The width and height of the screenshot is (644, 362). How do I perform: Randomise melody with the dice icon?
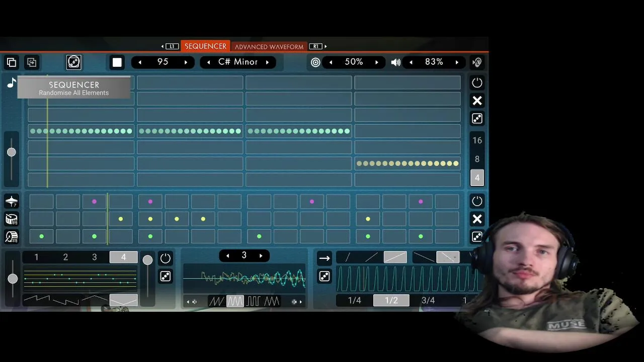point(477,119)
